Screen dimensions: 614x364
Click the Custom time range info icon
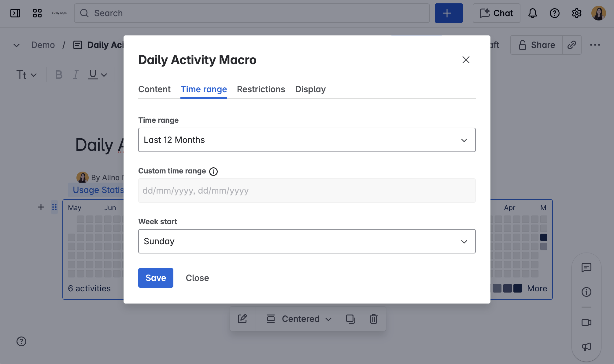pyautogui.click(x=213, y=171)
